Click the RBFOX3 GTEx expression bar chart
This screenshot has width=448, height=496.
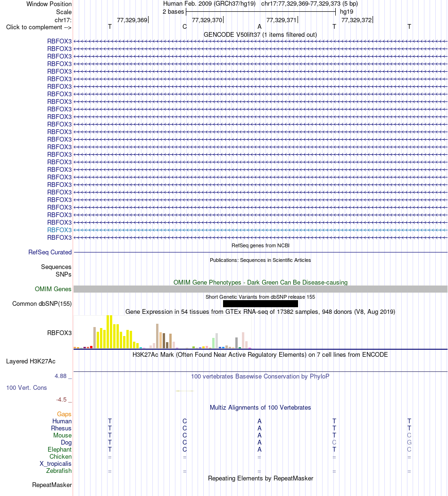pos(163,332)
